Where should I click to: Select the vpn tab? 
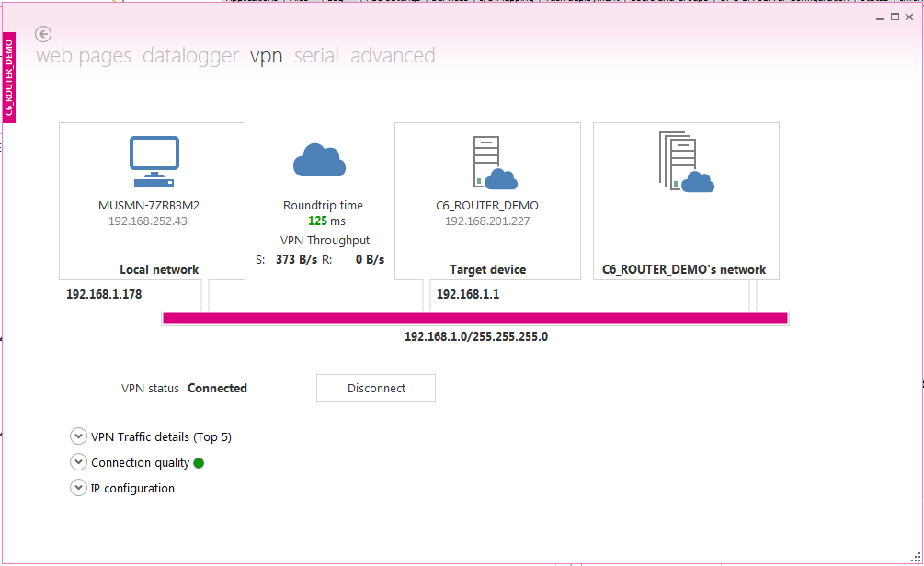267,55
